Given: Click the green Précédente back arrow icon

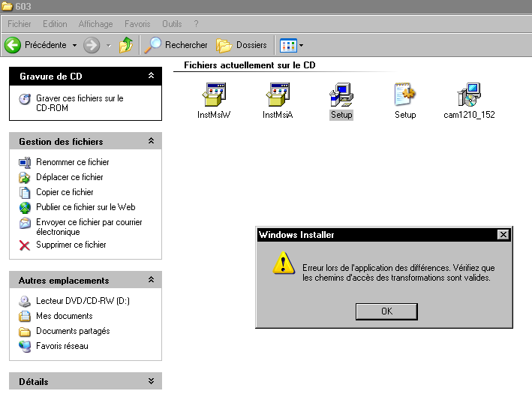Looking at the screenshot, I should 13,45.
